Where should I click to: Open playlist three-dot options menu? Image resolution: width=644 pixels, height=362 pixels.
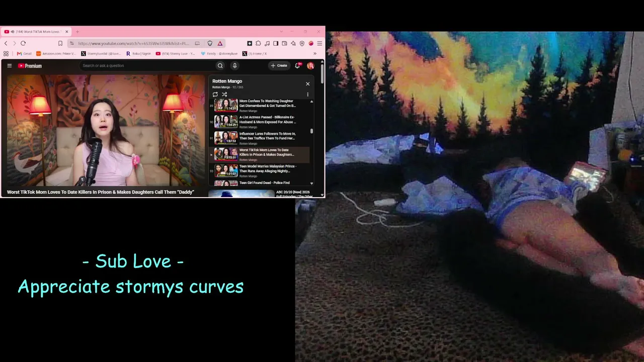[x=308, y=95]
